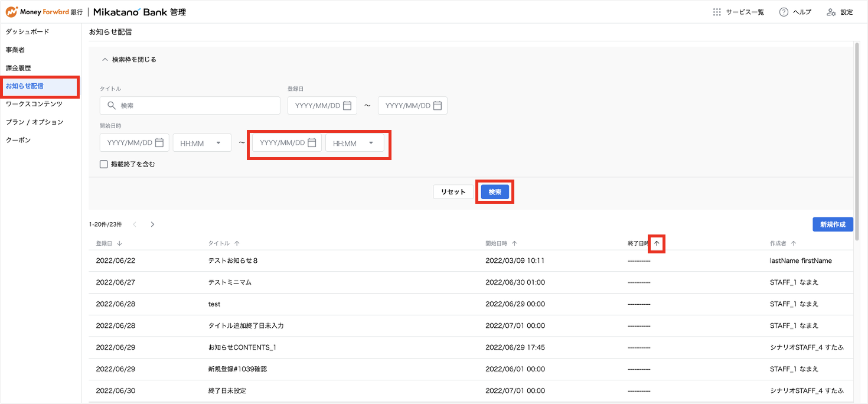Open row titled test
The image size is (868, 404).
coord(471,304)
